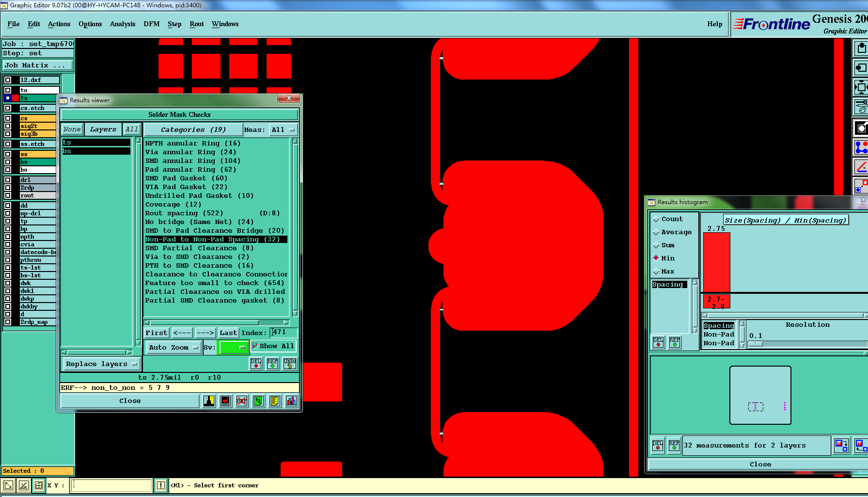This screenshot has width=868, height=497.
Task: Open the Rout menu
Action: (197, 24)
